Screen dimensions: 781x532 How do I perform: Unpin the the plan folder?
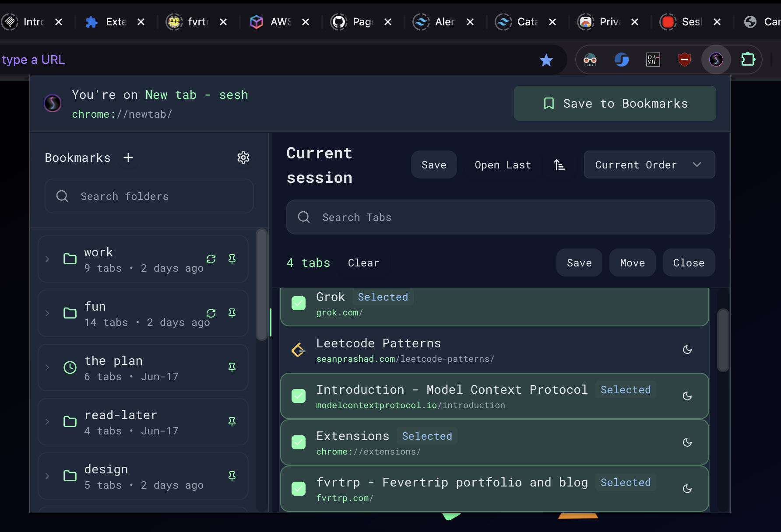click(x=232, y=367)
